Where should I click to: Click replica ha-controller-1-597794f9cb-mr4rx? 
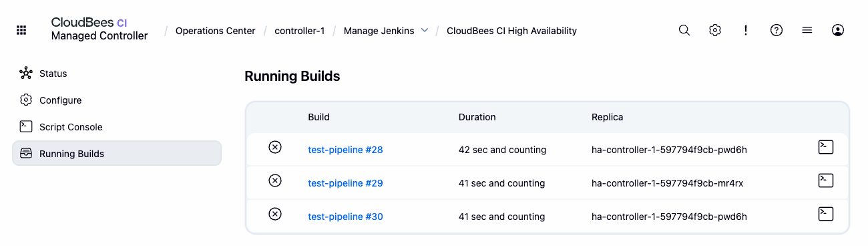[x=668, y=183]
